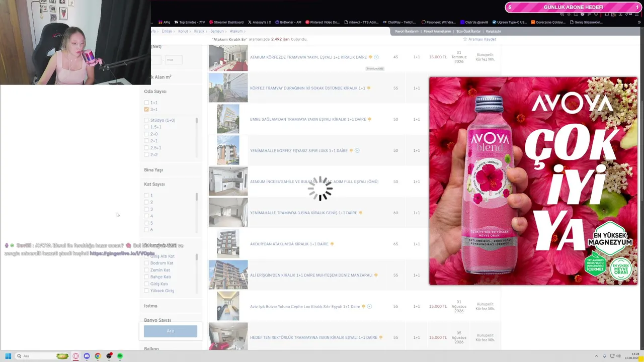Open the Atakum breadcrumb dropdown
The height and width of the screenshot is (362, 644).
click(x=237, y=31)
